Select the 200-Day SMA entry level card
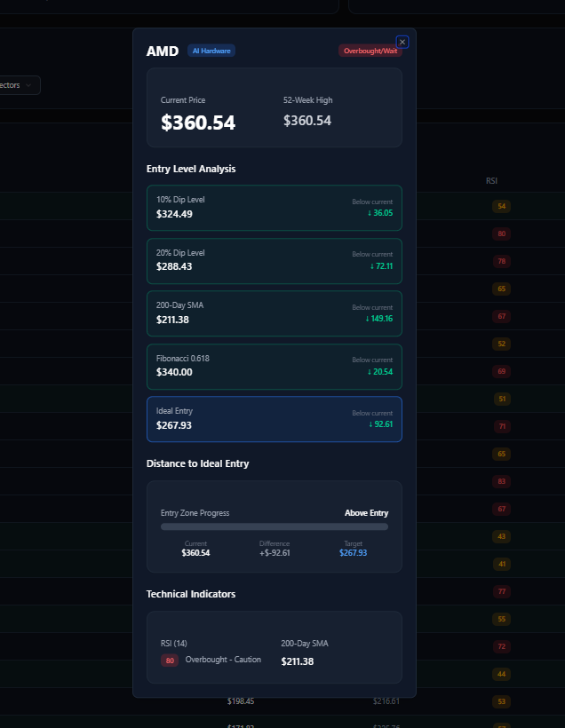 pos(275,313)
